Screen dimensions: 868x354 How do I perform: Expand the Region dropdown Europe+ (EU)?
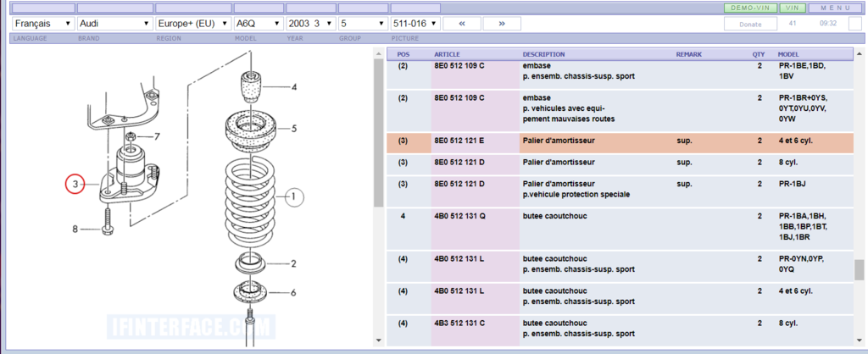point(192,24)
